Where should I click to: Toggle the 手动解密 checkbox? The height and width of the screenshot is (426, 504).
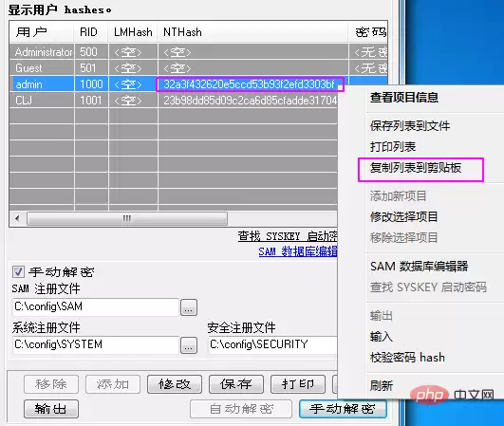click(18, 271)
